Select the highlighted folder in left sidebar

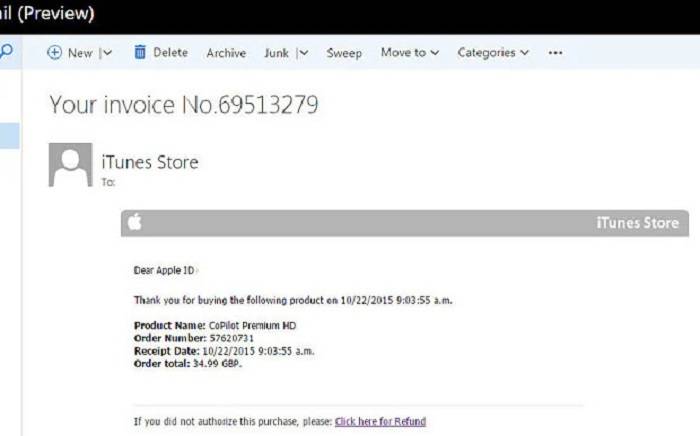click(9, 136)
